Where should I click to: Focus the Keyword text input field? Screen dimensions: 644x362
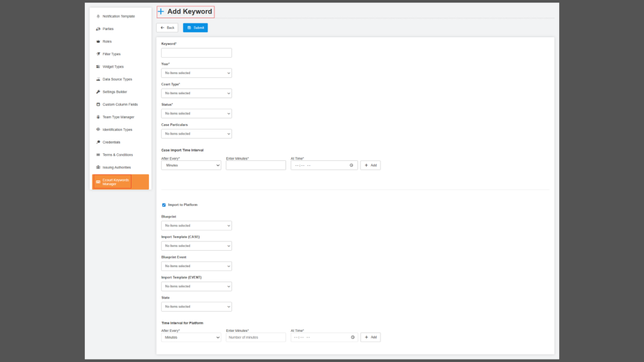(196, 53)
